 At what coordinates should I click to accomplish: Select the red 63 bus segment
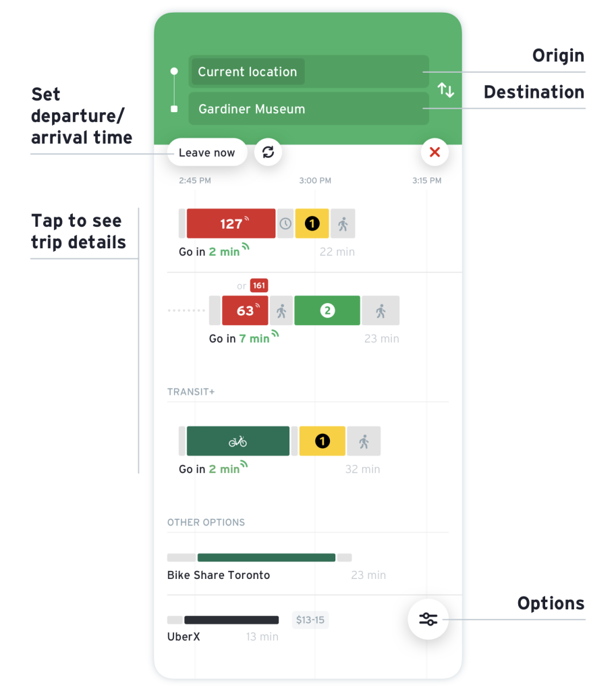[x=245, y=310]
